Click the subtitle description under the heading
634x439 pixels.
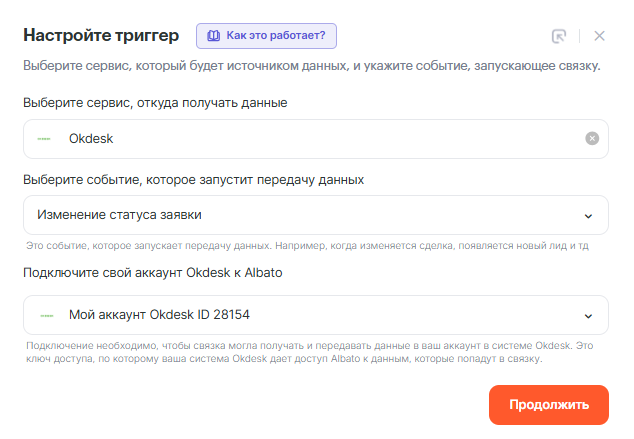pyautogui.click(x=311, y=67)
